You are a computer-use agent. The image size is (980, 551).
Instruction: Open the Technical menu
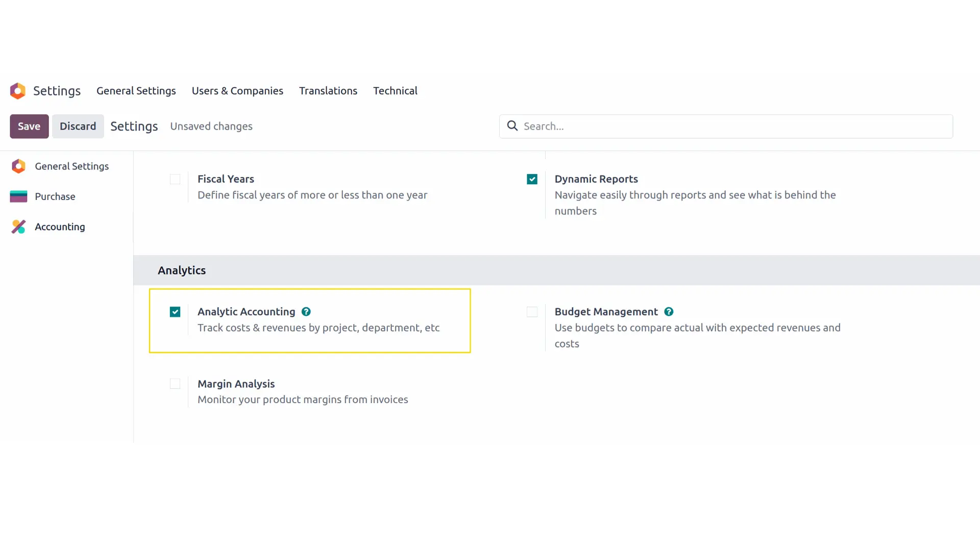coord(396,91)
